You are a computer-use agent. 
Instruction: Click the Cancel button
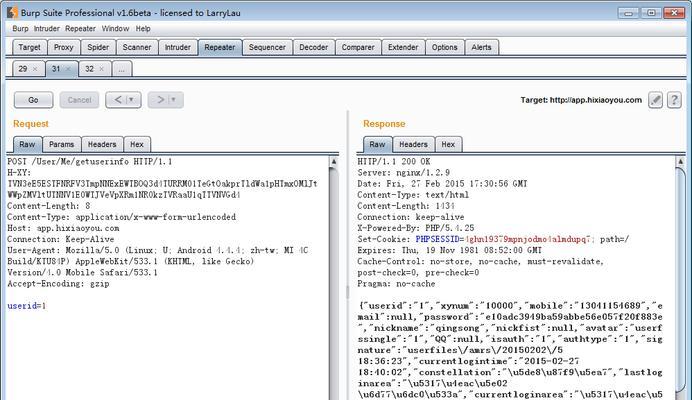[79, 100]
